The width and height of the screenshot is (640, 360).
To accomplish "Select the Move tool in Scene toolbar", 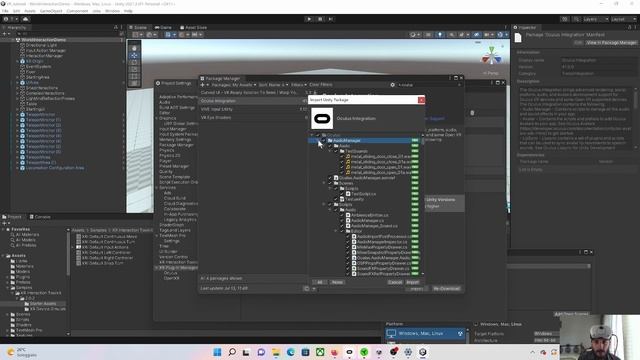I will pyautogui.click(x=134, y=55).
